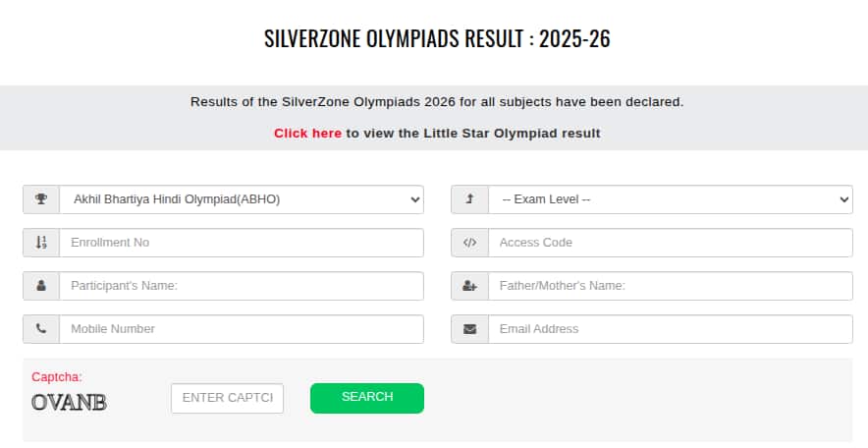Click the envelope icon beside Email Address
868x448 pixels.
pos(469,329)
